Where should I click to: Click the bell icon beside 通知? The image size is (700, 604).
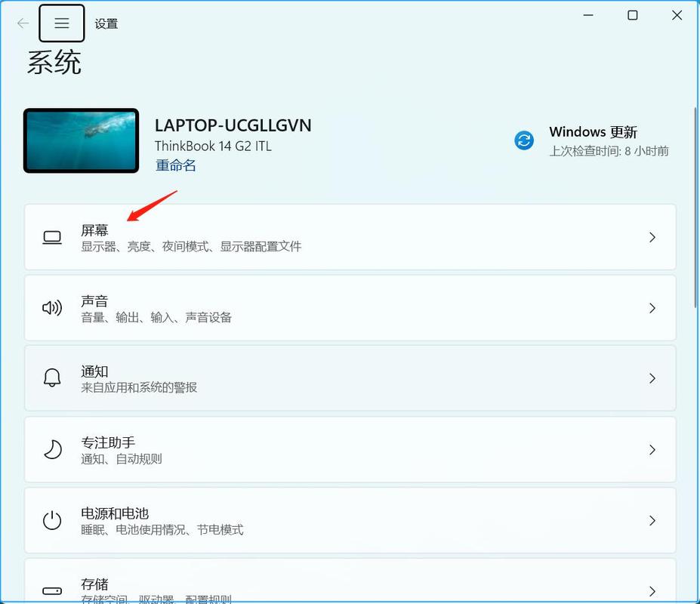(52, 378)
